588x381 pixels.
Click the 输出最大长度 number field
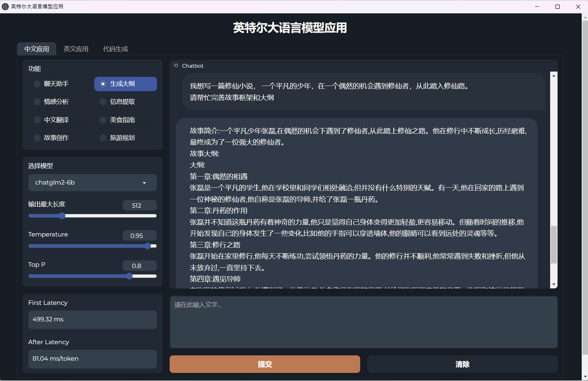(139, 206)
